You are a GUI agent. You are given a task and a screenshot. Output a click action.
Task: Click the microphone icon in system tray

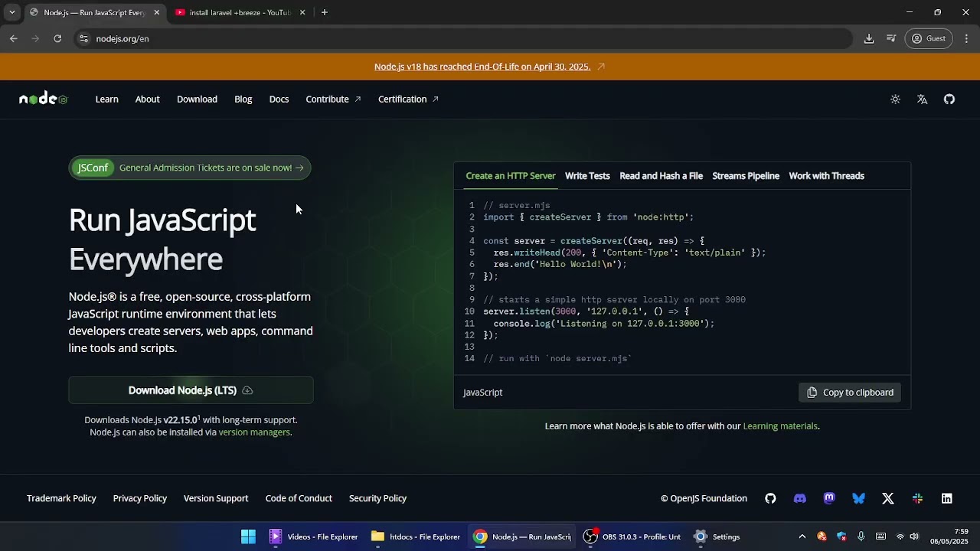pyautogui.click(x=861, y=536)
